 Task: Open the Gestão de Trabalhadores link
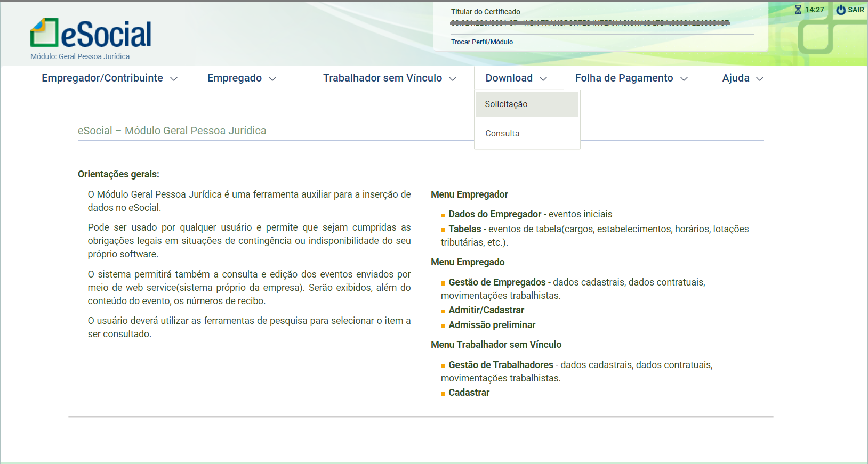(501, 365)
